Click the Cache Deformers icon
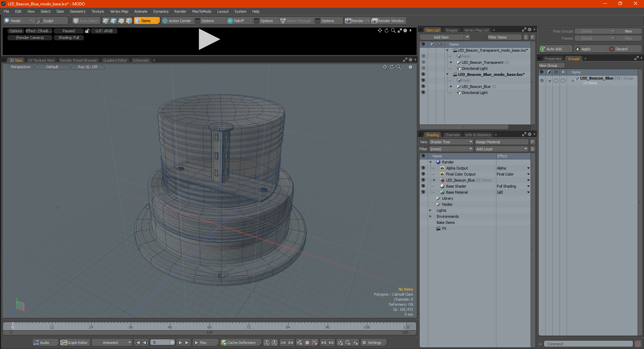The width and height of the screenshot is (644, 349). point(224,343)
